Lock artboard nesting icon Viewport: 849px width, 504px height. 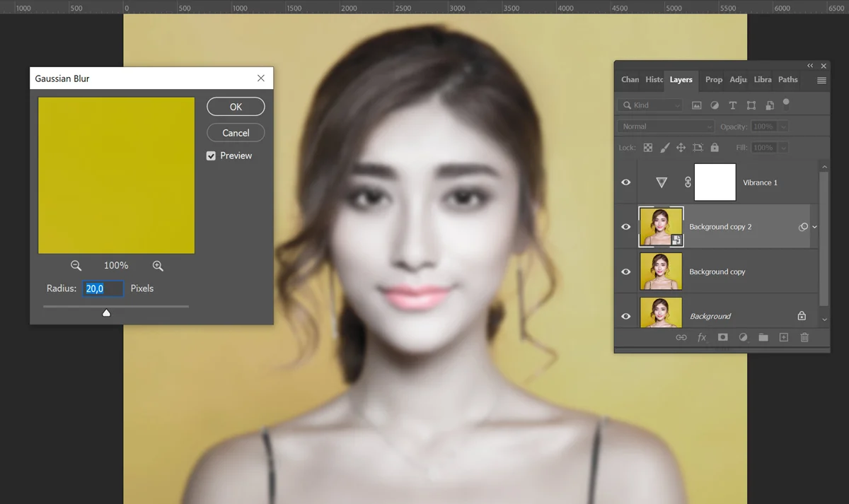(698, 148)
